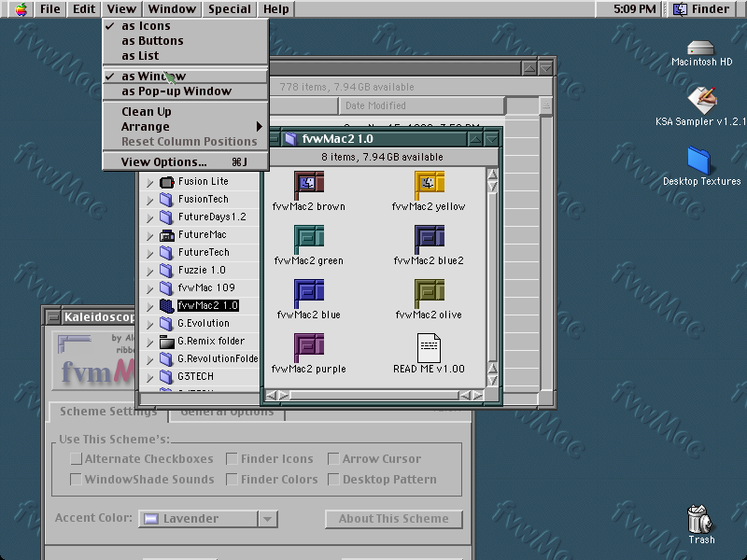
Task: Select the READ ME v1.00 document icon
Action: tap(429, 347)
